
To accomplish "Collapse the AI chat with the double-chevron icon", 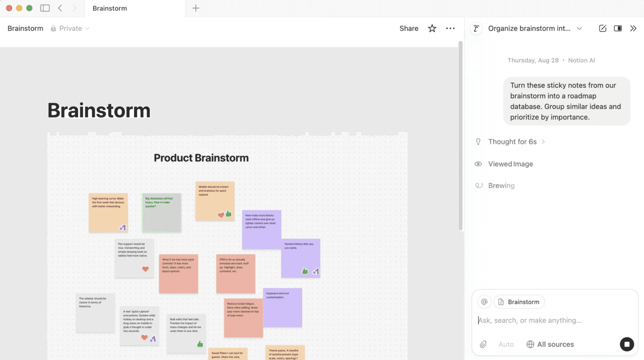I will pos(634,28).
